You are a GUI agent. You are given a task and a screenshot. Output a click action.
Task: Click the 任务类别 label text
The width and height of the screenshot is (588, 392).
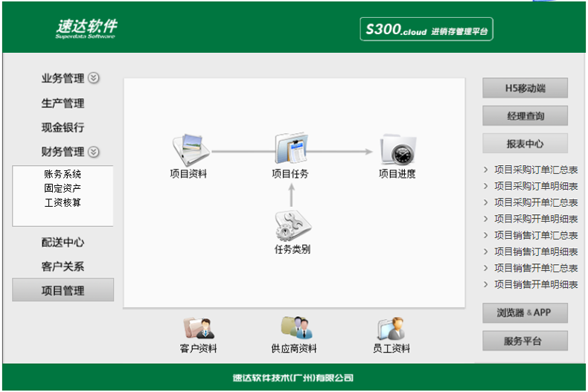[x=293, y=249]
